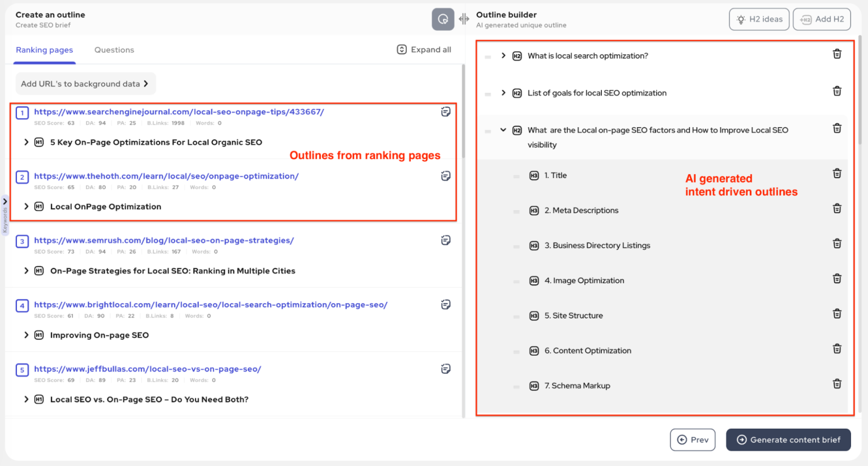Viewport: 868px width, 466px height.
Task: Click the Add H2 button
Action: pyautogui.click(x=822, y=19)
